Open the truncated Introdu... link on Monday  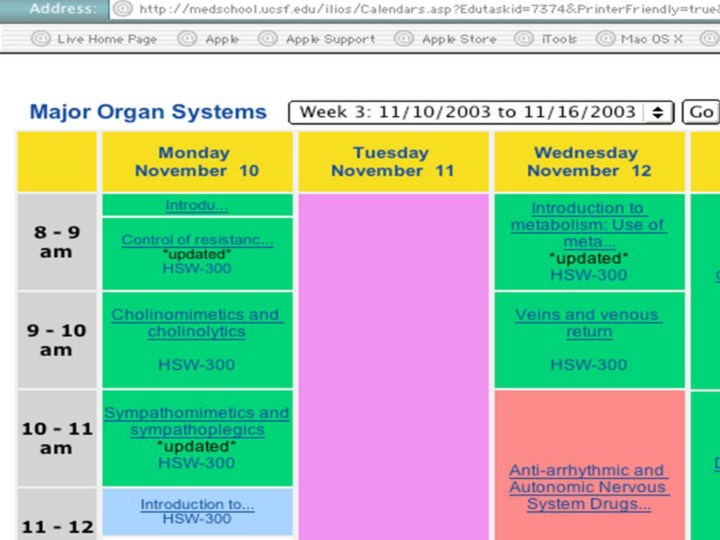point(197,206)
